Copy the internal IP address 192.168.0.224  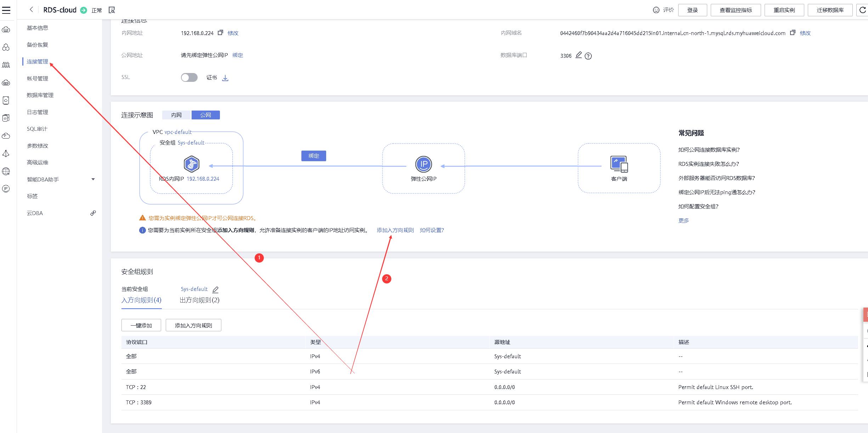coord(220,33)
